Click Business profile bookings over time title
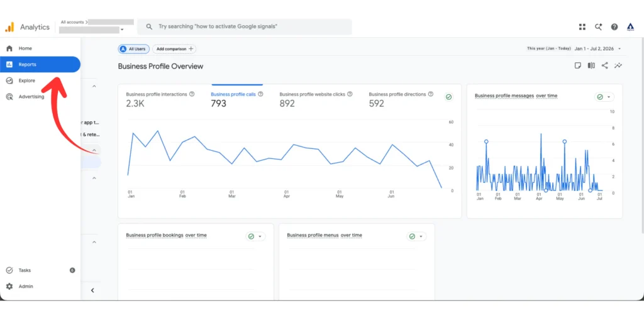This screenshot has height=318, width=644. (x=166, y=236)
